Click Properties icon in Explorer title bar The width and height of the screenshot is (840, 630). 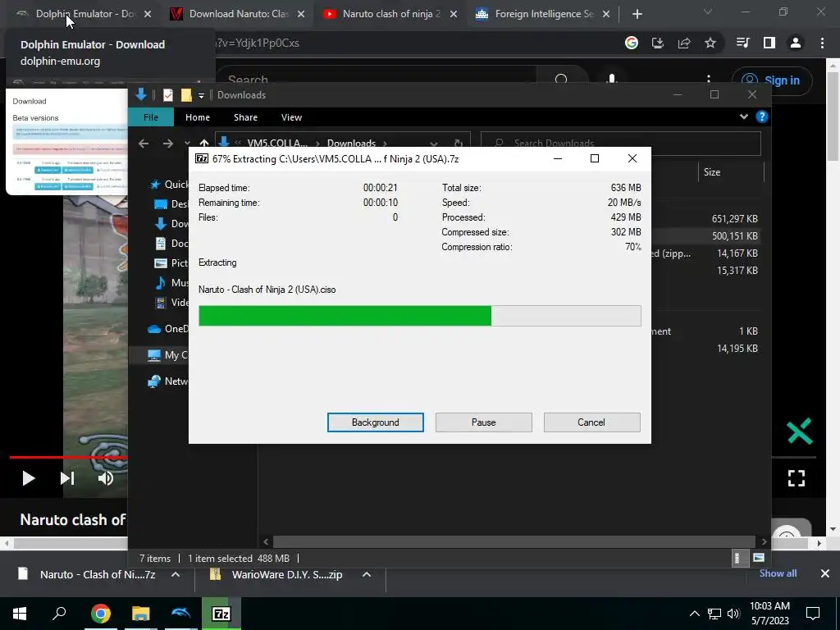[167, 95]
